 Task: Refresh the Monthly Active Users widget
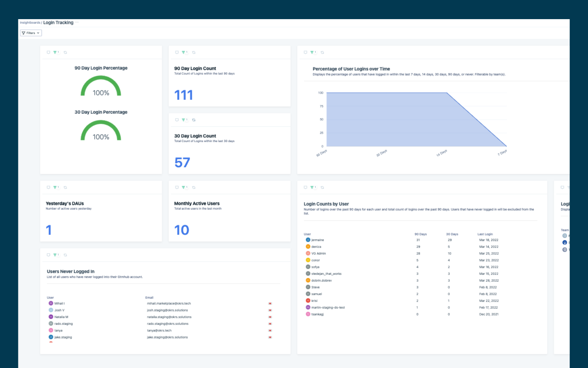[x=194, y=187]
